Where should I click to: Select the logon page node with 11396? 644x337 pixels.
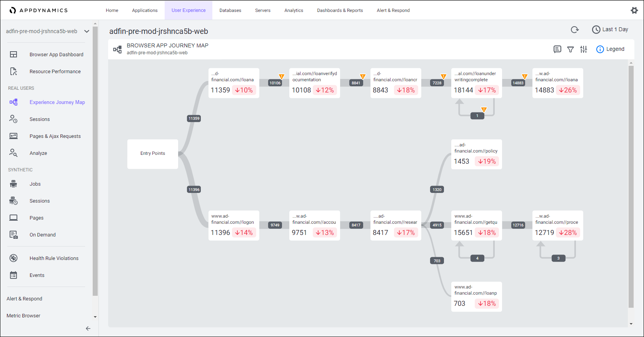click(x=234, y=225)
